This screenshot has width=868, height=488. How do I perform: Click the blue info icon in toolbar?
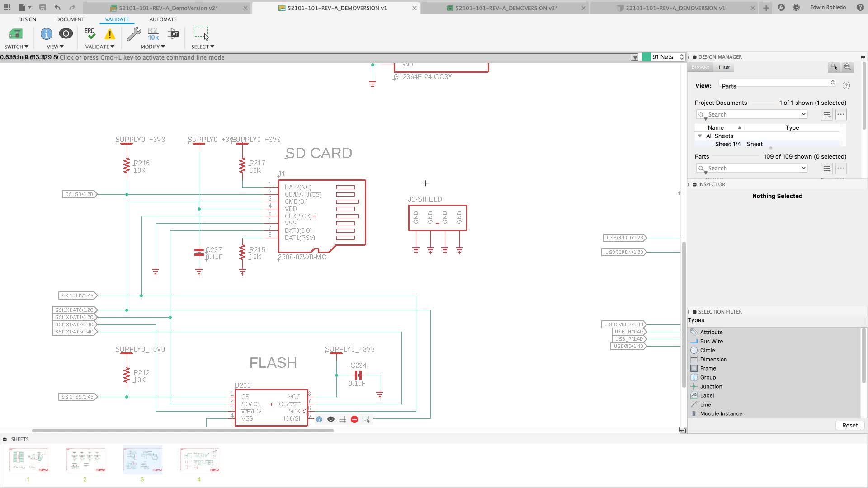tap(46, 34)
